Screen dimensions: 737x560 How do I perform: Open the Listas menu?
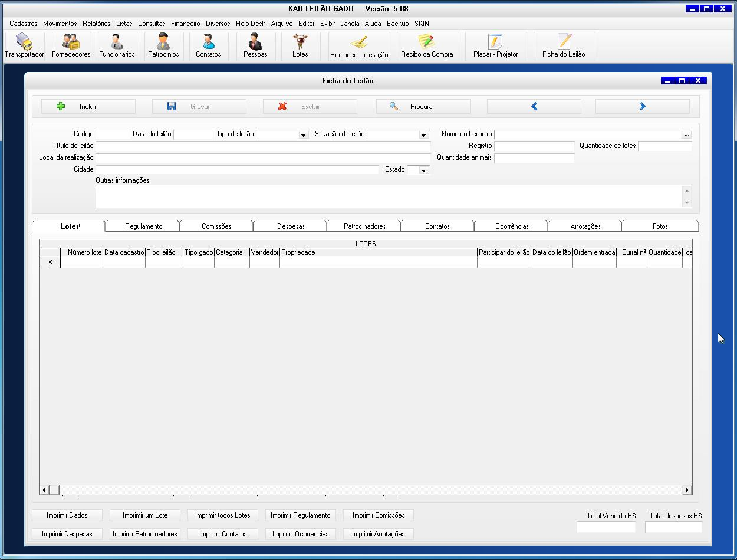click(x=124, y=24)
